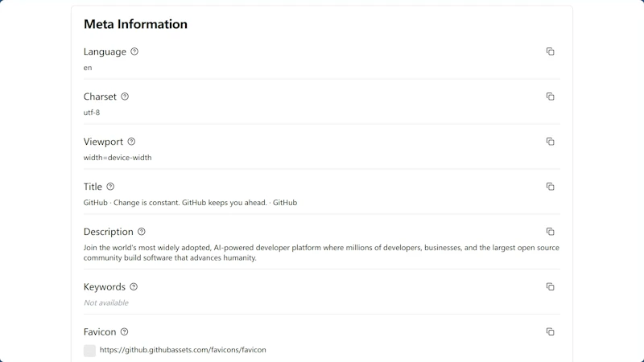The image size is (644, 362).
Task: Select the description paragraph text
Action: (x=321, y=253)
